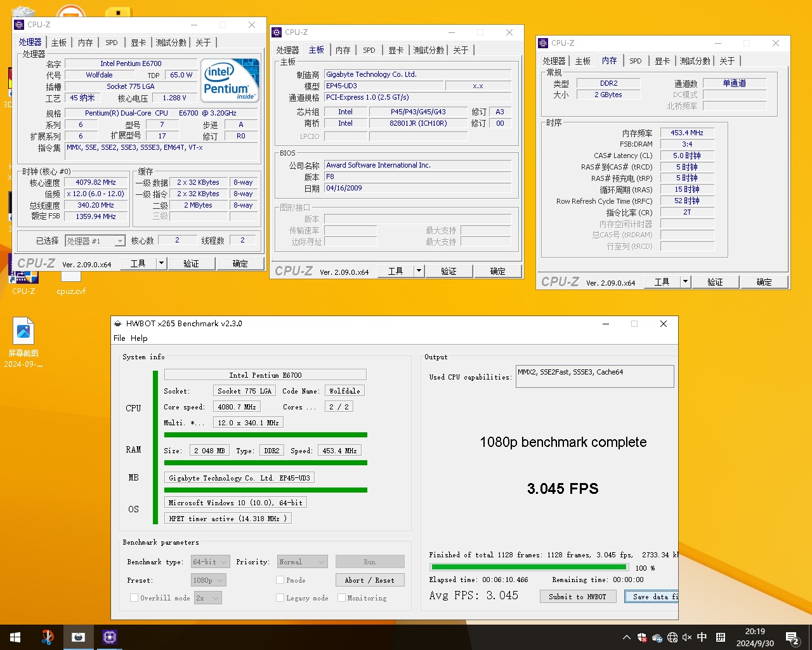Click the greyed Run button
Image resolution: width=812 pixels, height=650 pixels.
(370, 562)
